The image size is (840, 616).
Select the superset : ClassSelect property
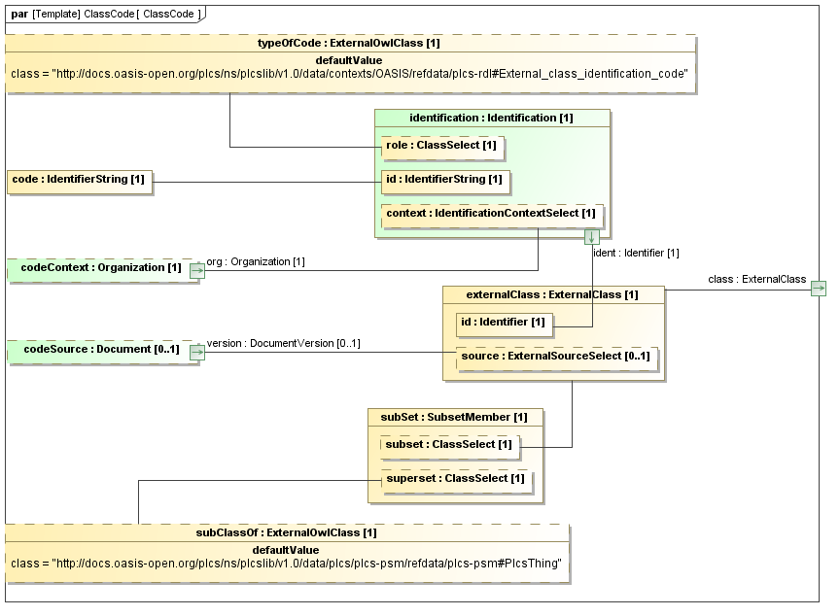coord(455,478)
